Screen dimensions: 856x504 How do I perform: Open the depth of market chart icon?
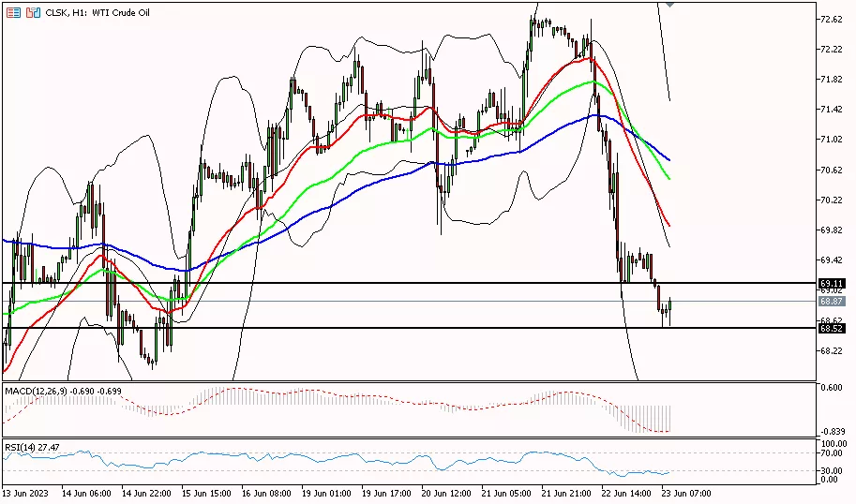34,12
